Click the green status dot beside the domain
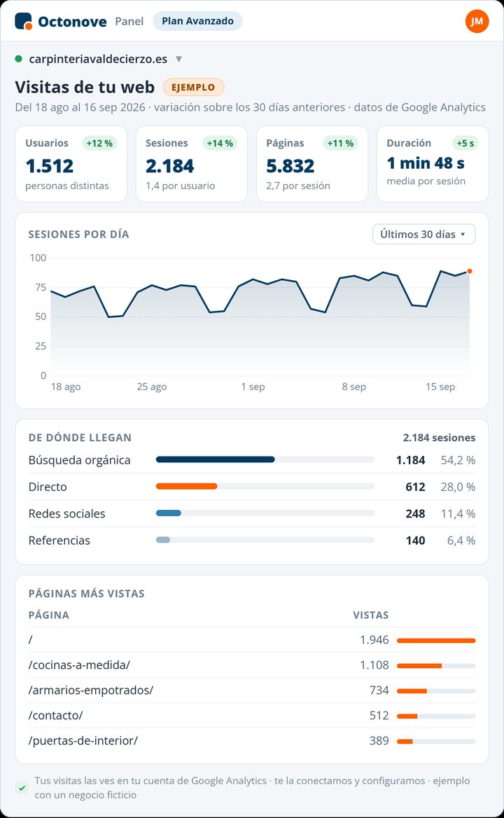504x818 pixels. pos(19,59)
